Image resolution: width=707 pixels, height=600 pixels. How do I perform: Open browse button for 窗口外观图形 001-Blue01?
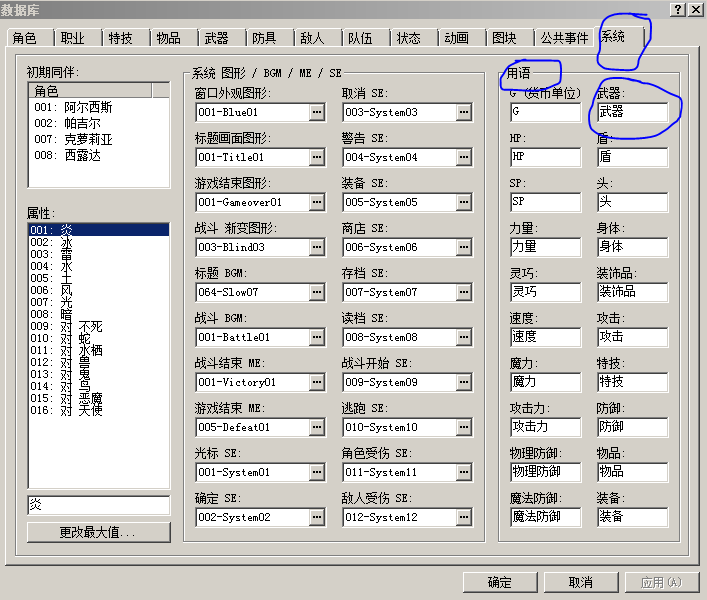pyautogui.click(x=317, y=112)
